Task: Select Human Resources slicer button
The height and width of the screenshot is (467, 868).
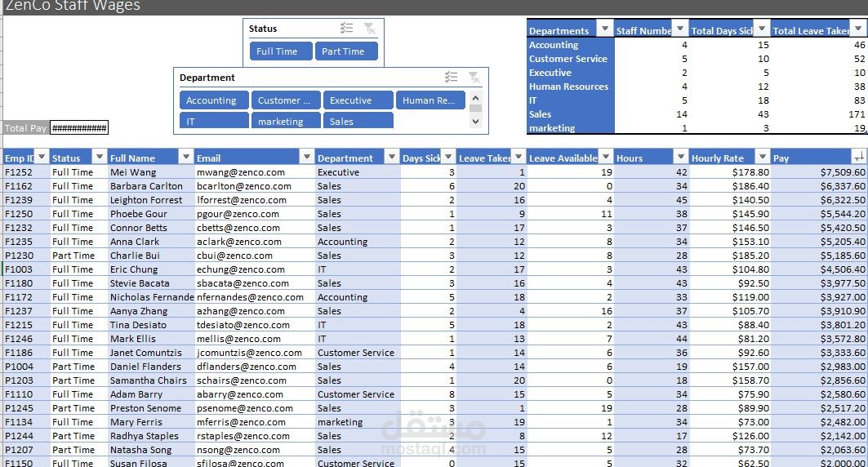Action: (x=430, y=100)
